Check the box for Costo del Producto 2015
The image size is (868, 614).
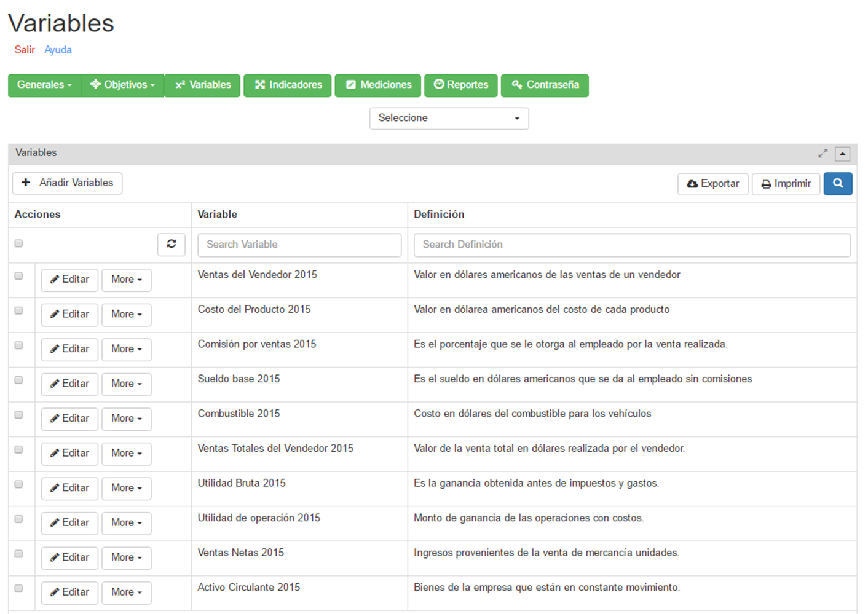click(x=18, y=310)
